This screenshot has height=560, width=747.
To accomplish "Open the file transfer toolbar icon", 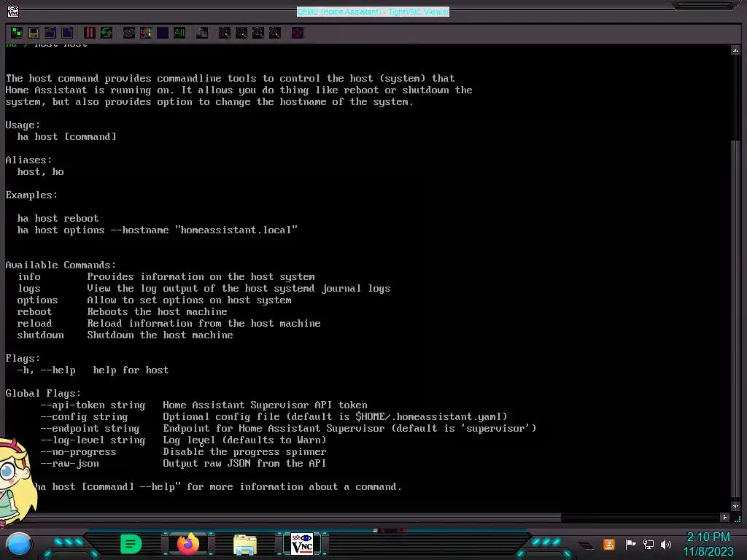I will [x=202, y=32].
